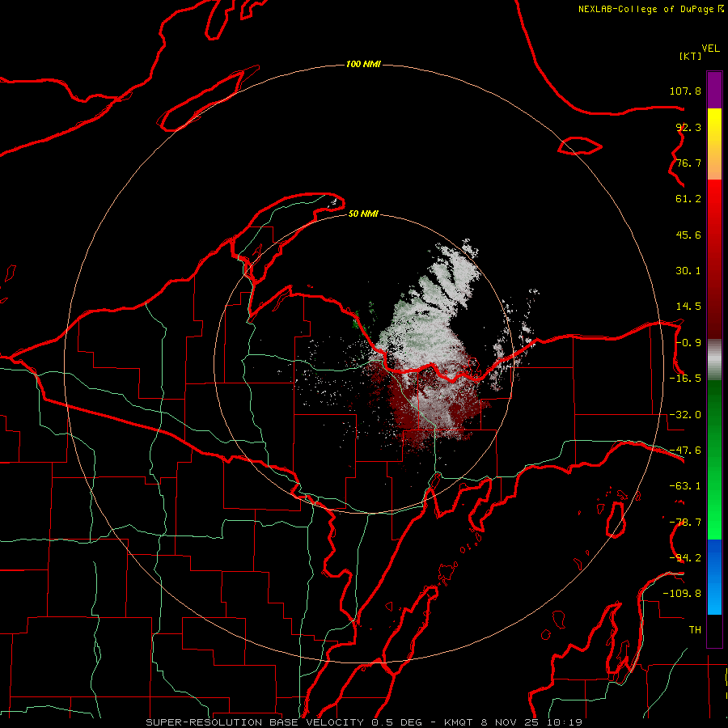Click the 92.3 legend value
Screen dimensions: 728x728
tap(688, 127)
